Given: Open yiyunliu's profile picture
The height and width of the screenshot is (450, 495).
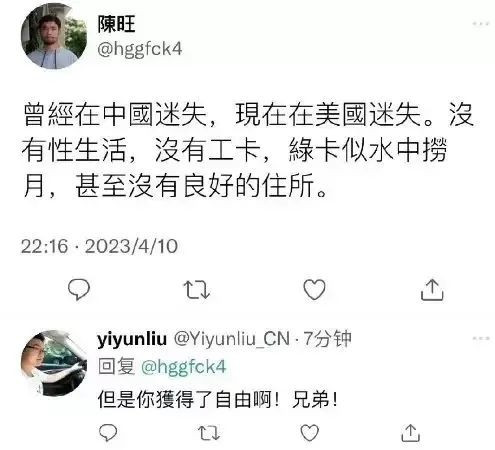Looking at the screenshot, I should (x=54, y=363).
